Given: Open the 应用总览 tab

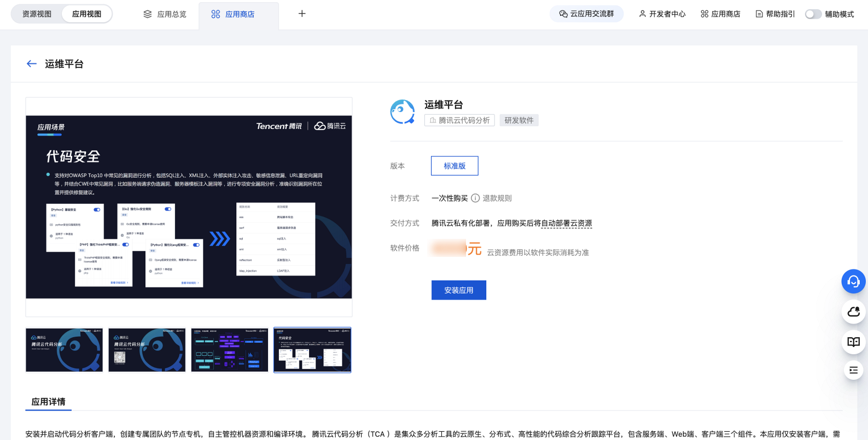Looking at the screenshot, I should (165, 14).
